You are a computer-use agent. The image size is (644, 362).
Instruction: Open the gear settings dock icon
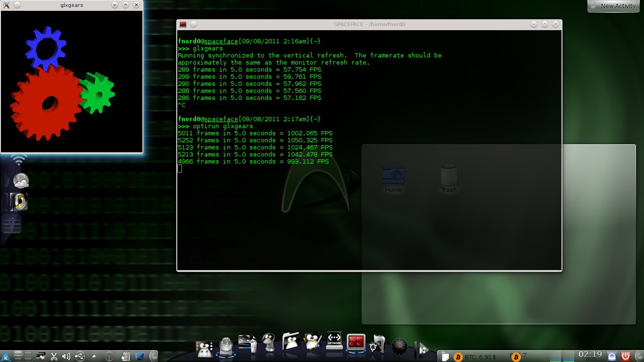(x=378, y=345)
